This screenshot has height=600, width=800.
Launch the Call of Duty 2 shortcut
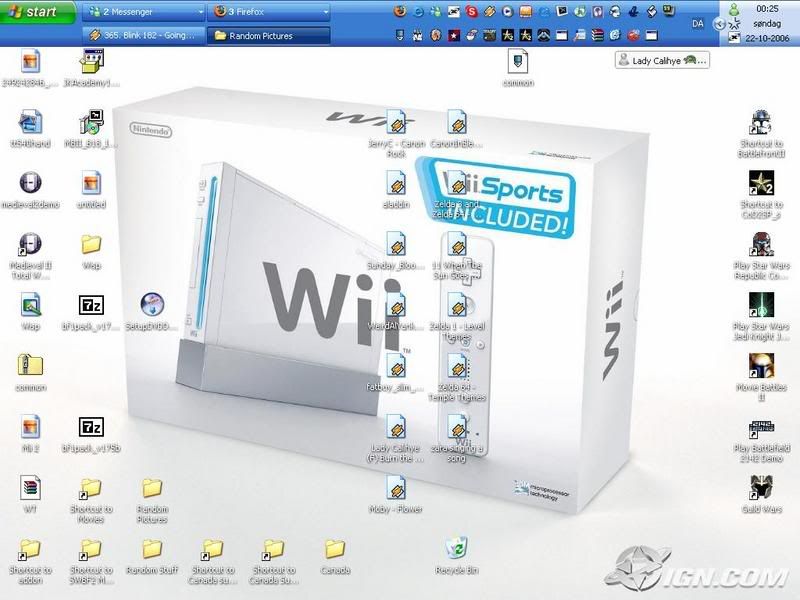click(761, 194)
